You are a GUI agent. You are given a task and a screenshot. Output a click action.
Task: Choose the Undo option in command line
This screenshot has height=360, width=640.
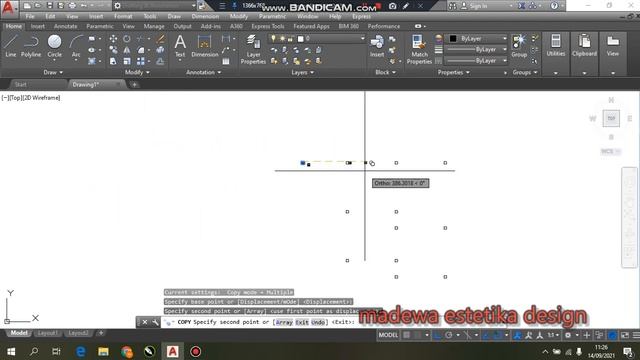pyautogui.click(x=318, y=322)
